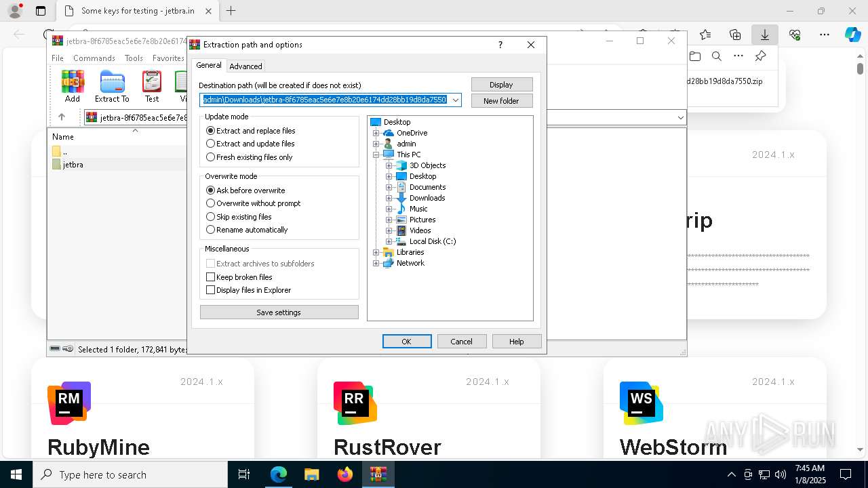Open Firefox from taskbar
This screenshot has width=868, height=488.
click(x=345, y=474)
